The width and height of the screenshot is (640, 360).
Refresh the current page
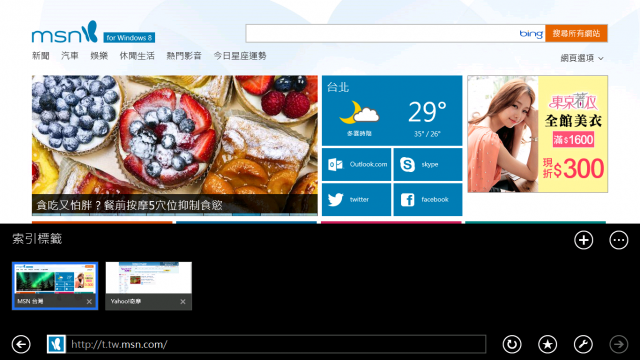(512, 344)
